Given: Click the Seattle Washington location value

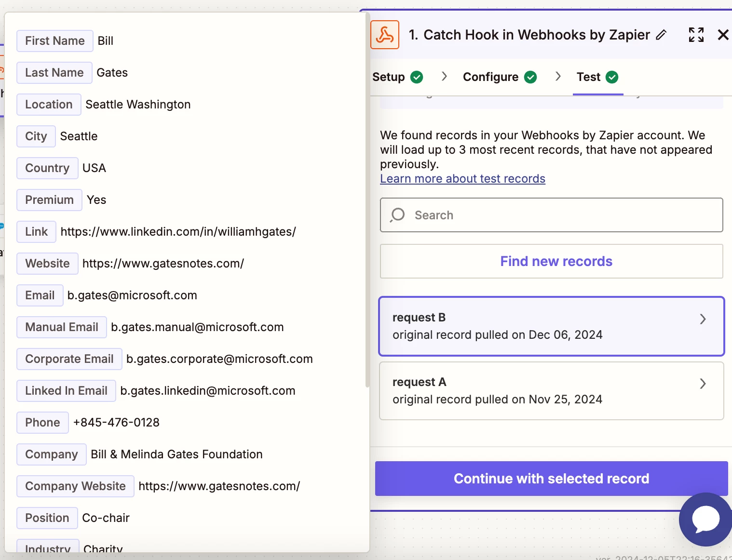Looking at the screenshot, I should pos(138,105).
